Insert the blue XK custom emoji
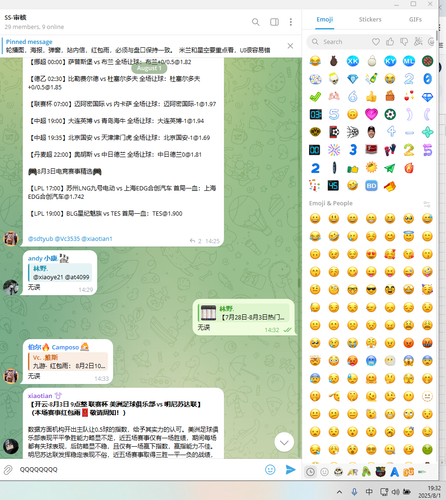 point(353,61)
